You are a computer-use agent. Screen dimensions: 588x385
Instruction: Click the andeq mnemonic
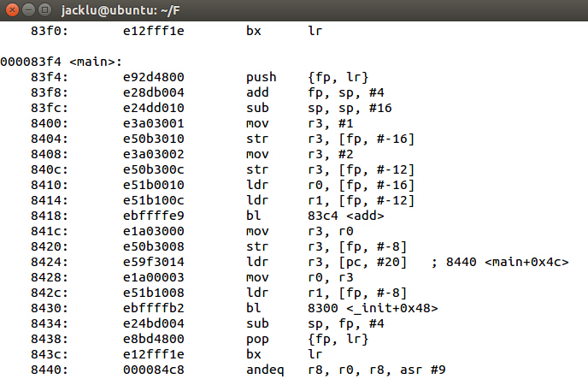coord(265,370)
